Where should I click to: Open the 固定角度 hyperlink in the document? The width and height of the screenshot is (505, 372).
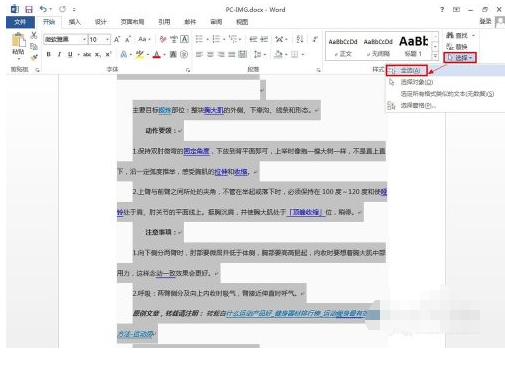196,151
